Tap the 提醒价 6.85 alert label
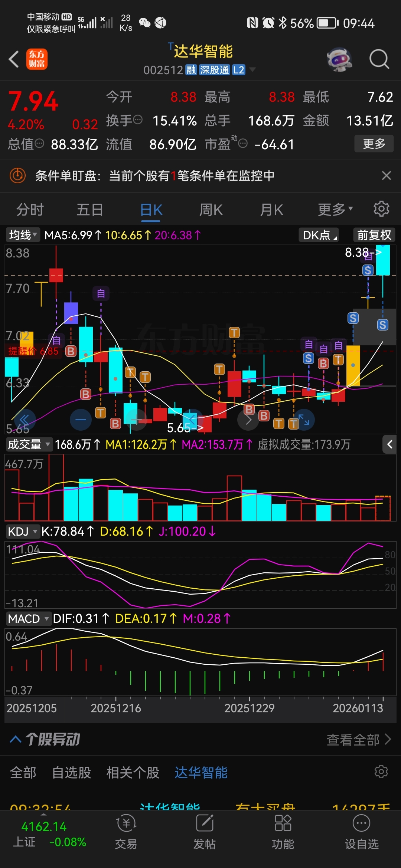The height and width of the screenshot is (868, 401). click(x=33, y=351)
